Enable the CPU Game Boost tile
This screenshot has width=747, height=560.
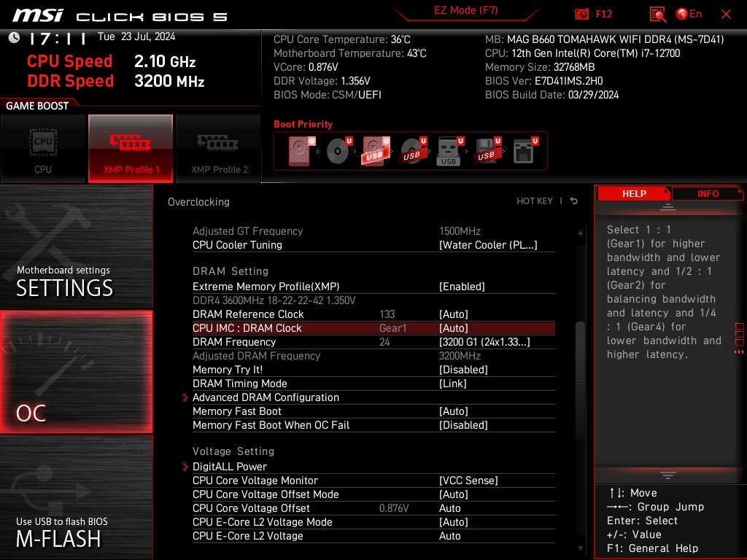43,149
